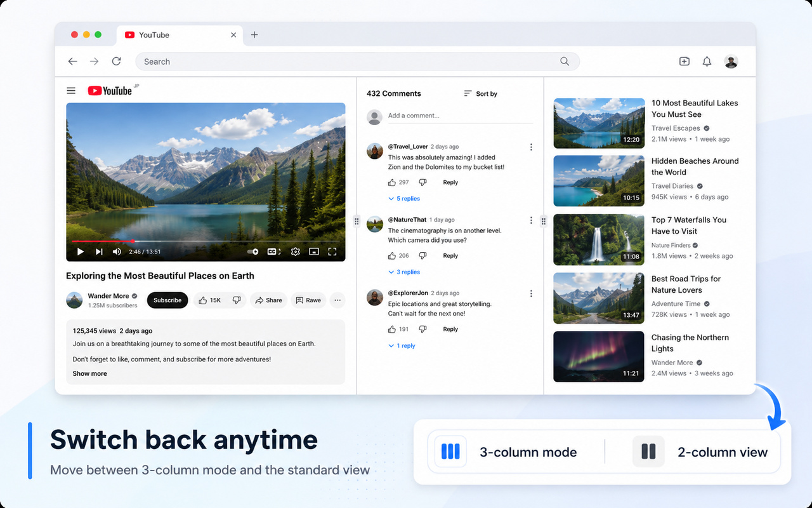This screenshot has width=812, height=508.
Task: Go to YouTube home via logo
Action: 110,91
